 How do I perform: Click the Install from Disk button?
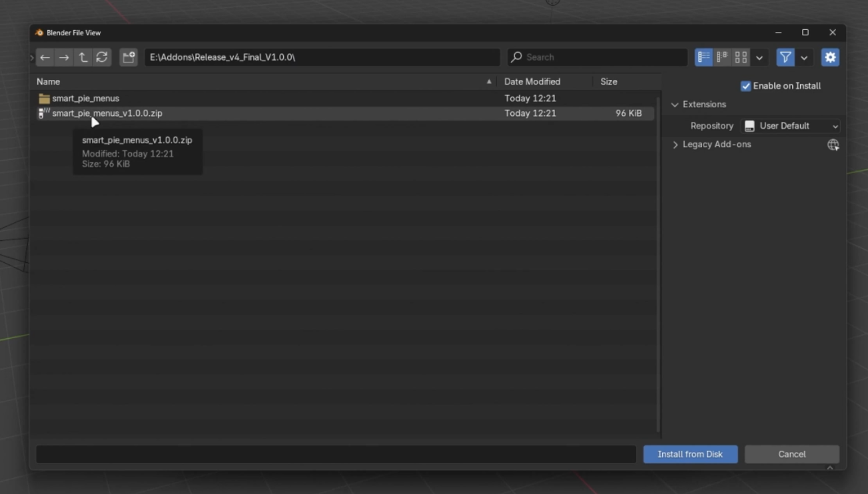(690, 454)
